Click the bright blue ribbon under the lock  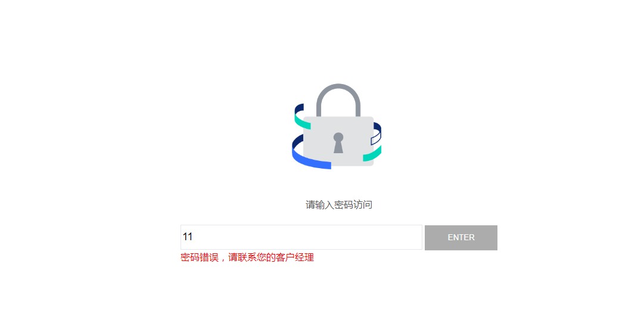(310, 159)
